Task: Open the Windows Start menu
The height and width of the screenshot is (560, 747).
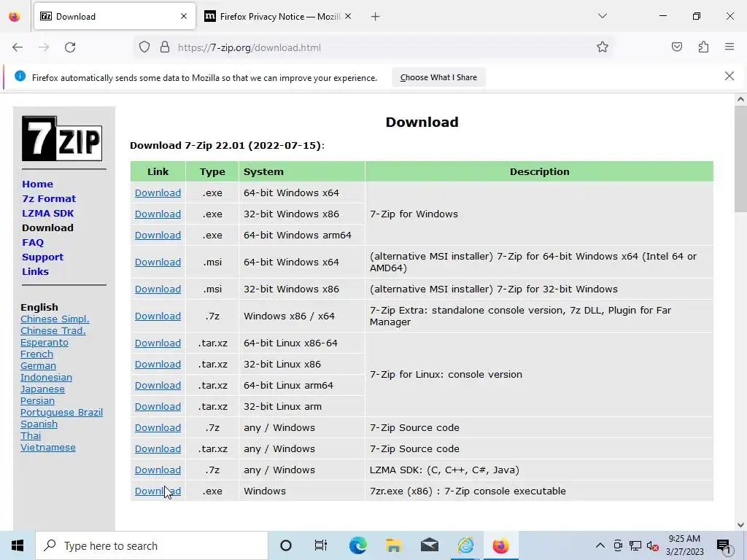Action: tap(18, 545)
